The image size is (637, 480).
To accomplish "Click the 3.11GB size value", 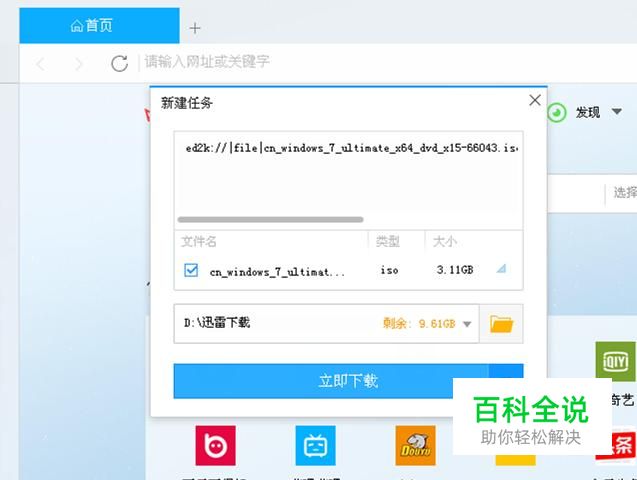I will (455, 270).
